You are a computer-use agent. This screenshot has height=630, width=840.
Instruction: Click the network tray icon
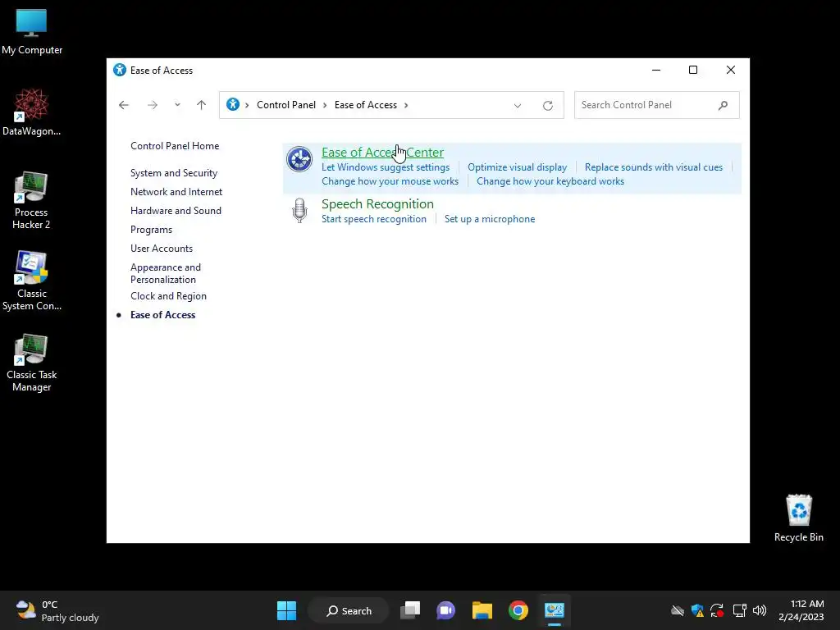point(740,610)
